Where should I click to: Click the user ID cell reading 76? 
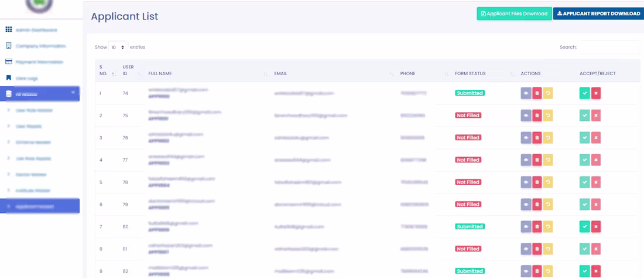point(125,138)
